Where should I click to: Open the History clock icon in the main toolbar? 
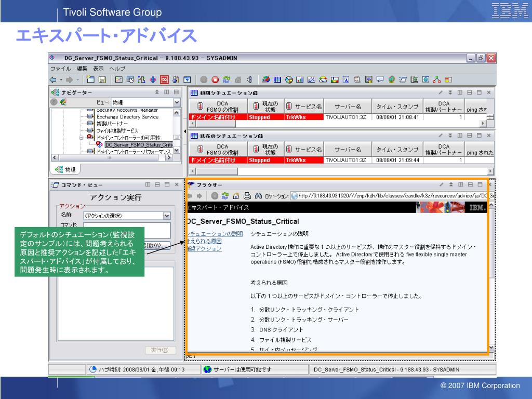pyautogui.click(x=130, y=79)
